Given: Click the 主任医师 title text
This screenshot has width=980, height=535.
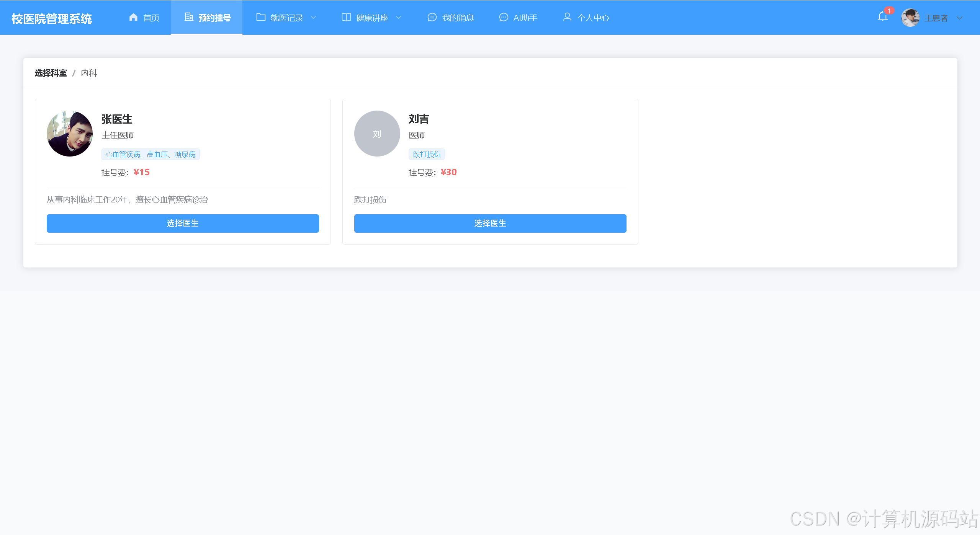Looking at the screenshot, I should coord(118,135).
